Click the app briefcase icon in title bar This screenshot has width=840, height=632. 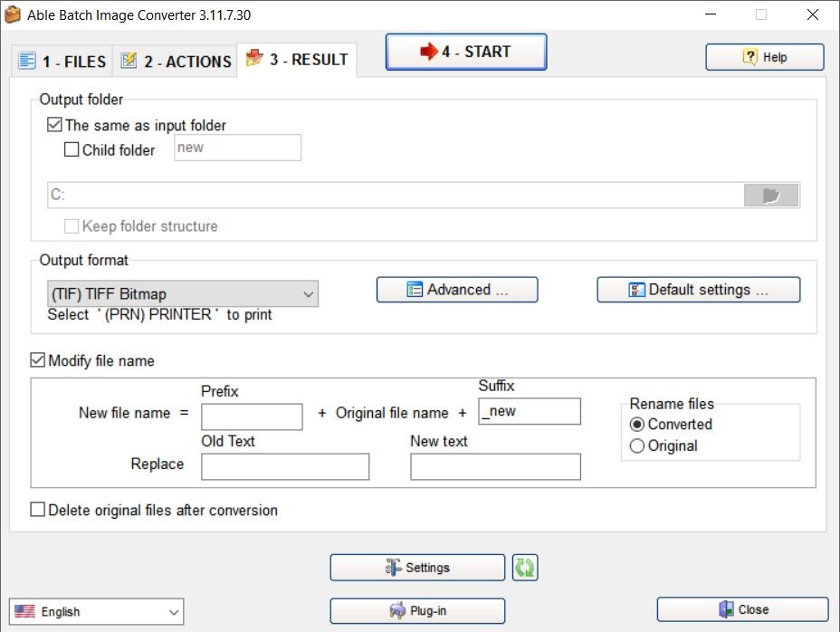[13, 14]
